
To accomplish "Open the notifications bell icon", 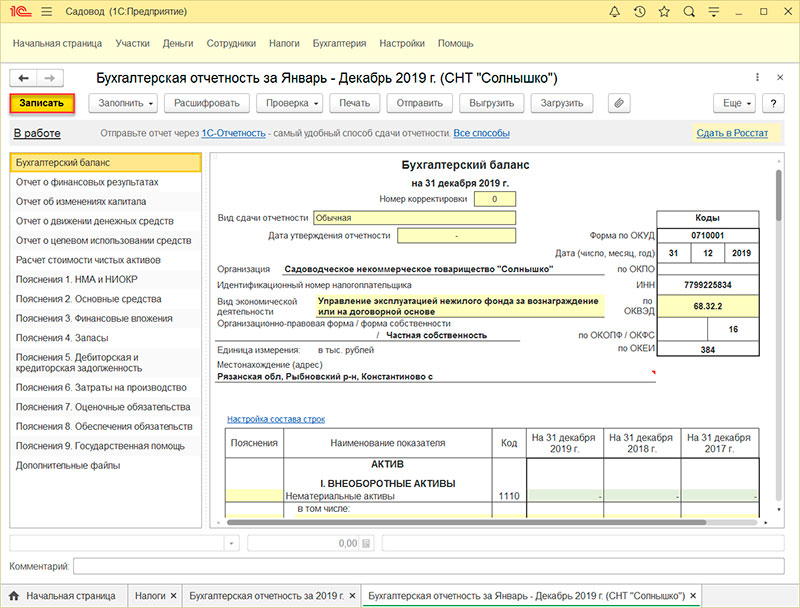I will (615, 11).
